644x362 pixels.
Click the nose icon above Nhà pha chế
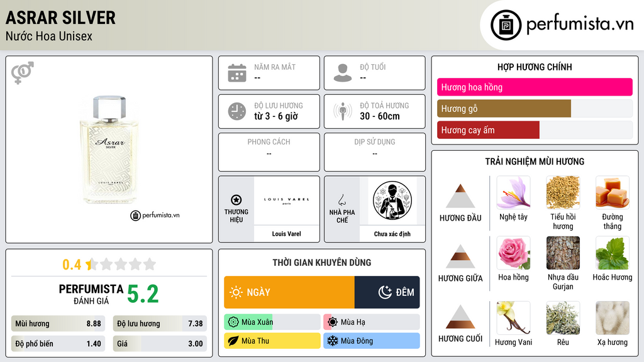(x=341, y=200)
